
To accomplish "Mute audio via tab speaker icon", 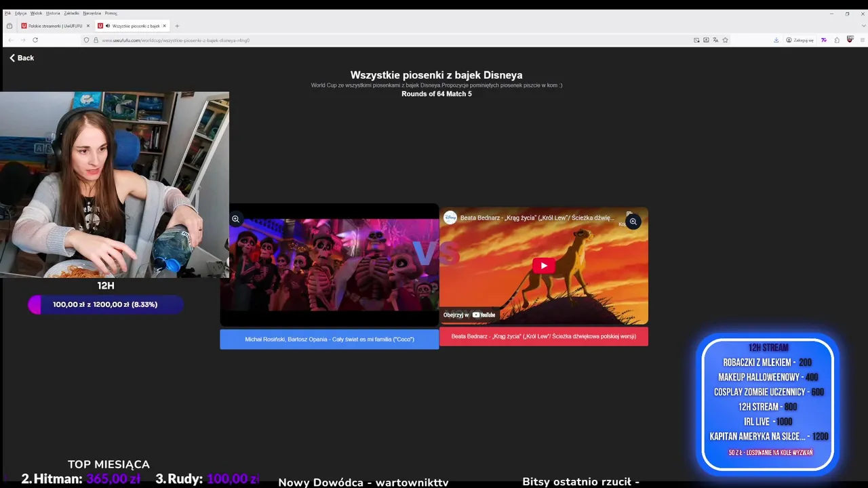I will 107,26.
